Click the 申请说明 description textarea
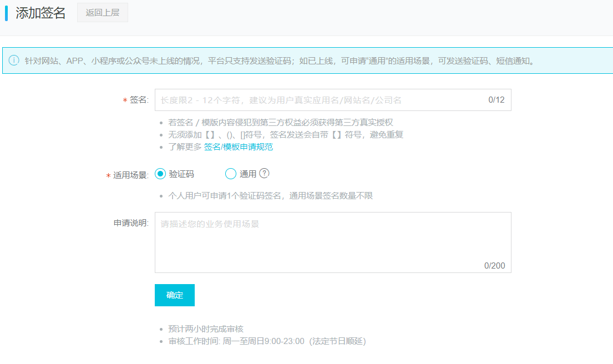 coord(333,239)
